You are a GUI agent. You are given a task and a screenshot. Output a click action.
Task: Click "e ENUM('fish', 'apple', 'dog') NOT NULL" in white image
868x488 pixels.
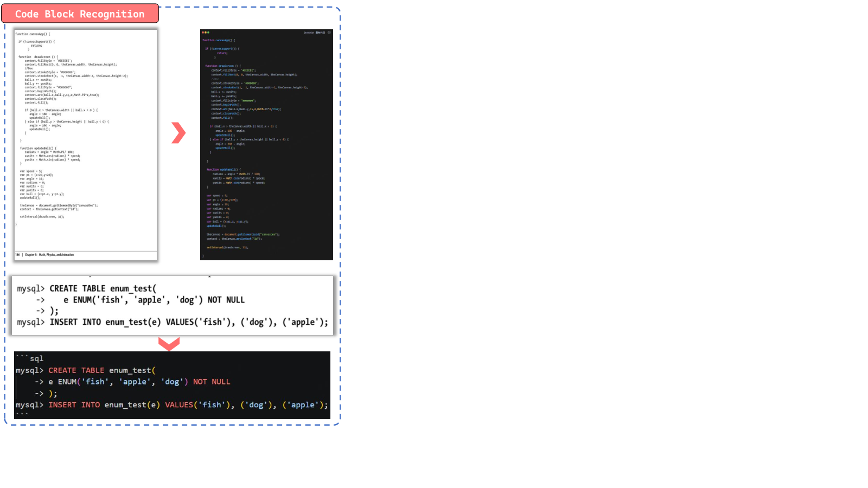tap(154, 300)
